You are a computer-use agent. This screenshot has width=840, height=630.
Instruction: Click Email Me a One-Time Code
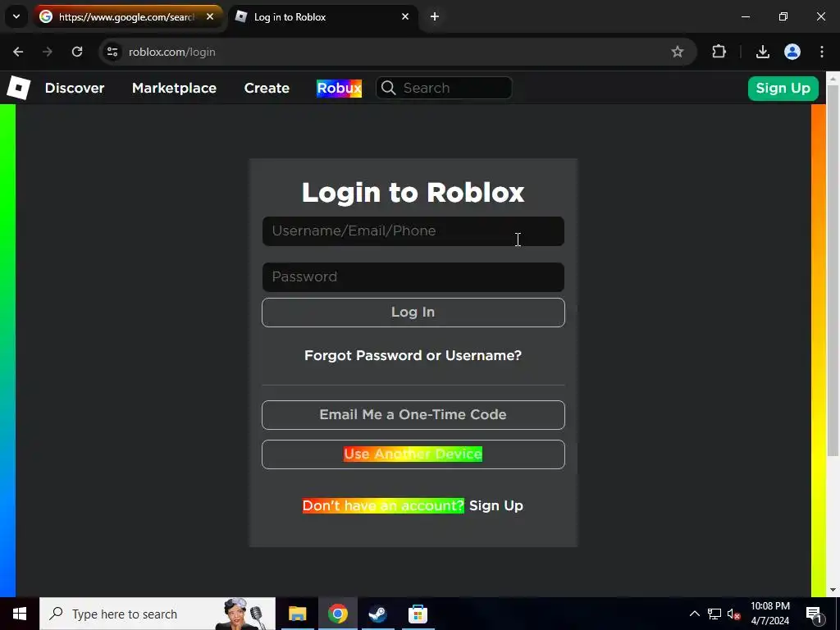413,414
